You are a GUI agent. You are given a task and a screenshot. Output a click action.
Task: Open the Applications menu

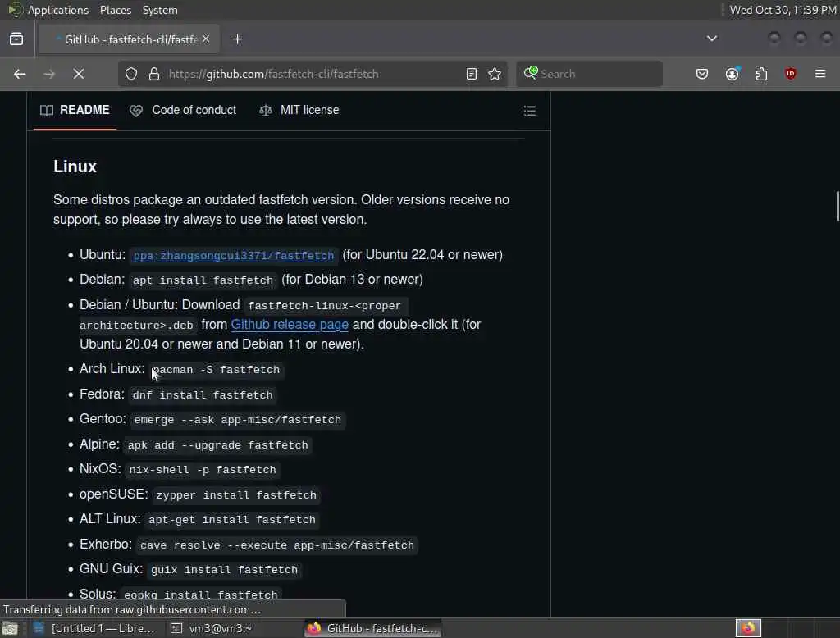58,10
